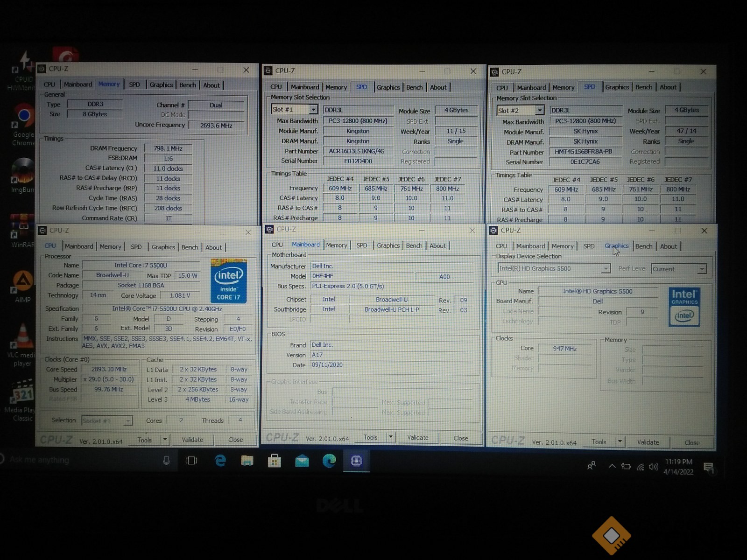Open the battery status icon
Viewport: 747px width, 560px height.
(x=626, y=466)
